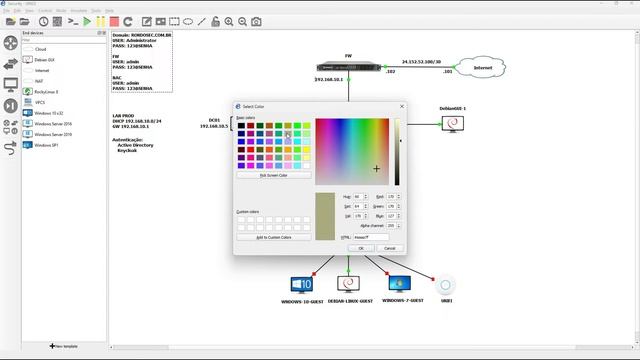Browse switches in the device sidebar
This screenshot has width=640, height=360.
tap(11, 64)
